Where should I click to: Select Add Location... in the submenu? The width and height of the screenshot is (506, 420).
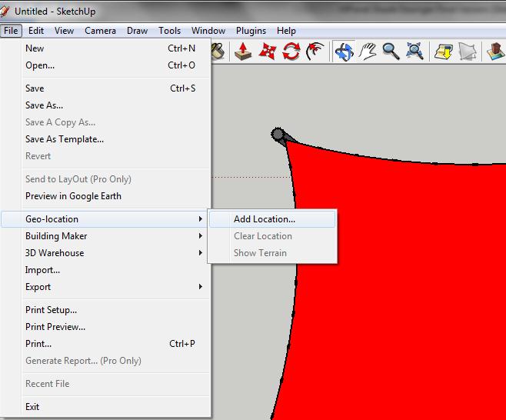[x=272, y=219]
